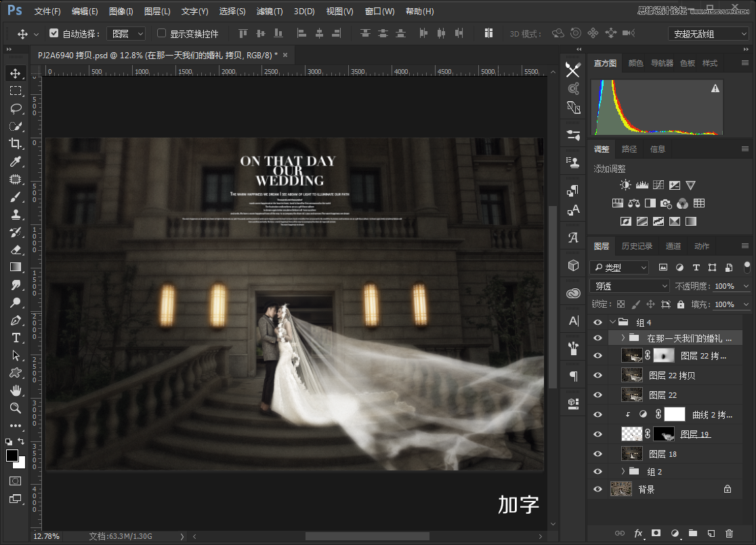Click the create new layer icon
This screenshot has height=545, width=756.
(x=711, y=533)
